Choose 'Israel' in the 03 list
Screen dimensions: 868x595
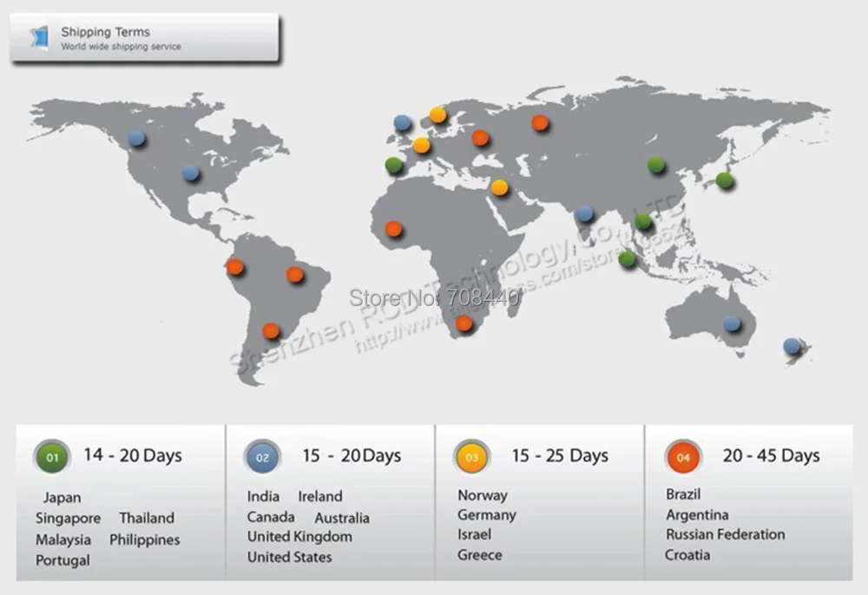[475, 534]
